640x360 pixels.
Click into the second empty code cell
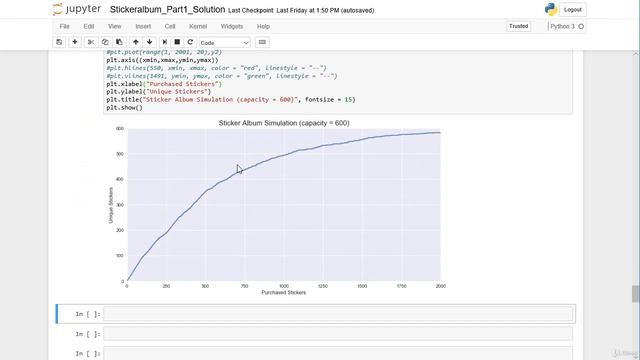(x=338, y=333)
